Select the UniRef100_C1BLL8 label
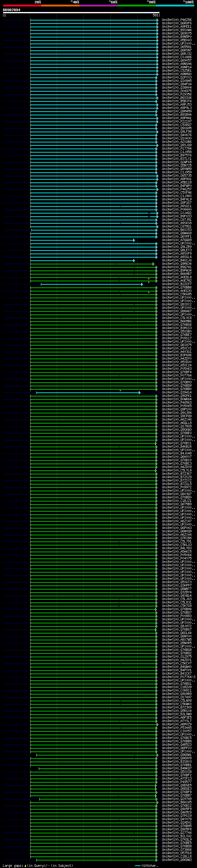Screen dimensions: 197x868 point(177,857)
